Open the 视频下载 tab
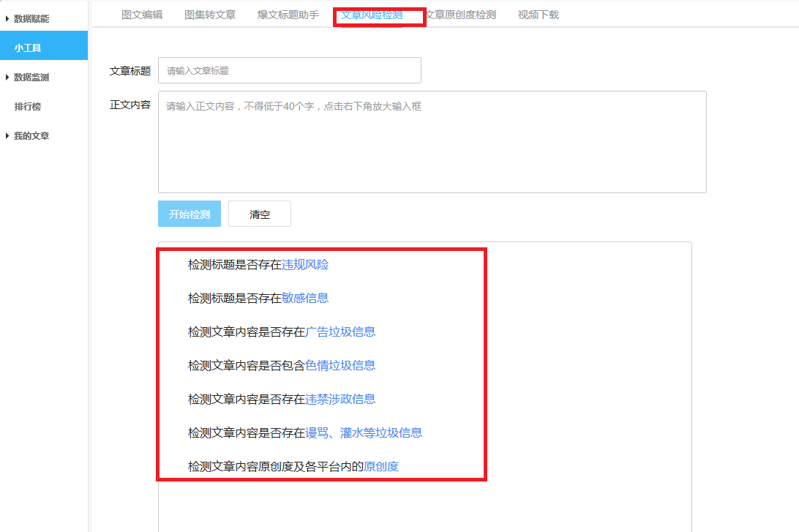799x532 pixels. pos(540,14)
